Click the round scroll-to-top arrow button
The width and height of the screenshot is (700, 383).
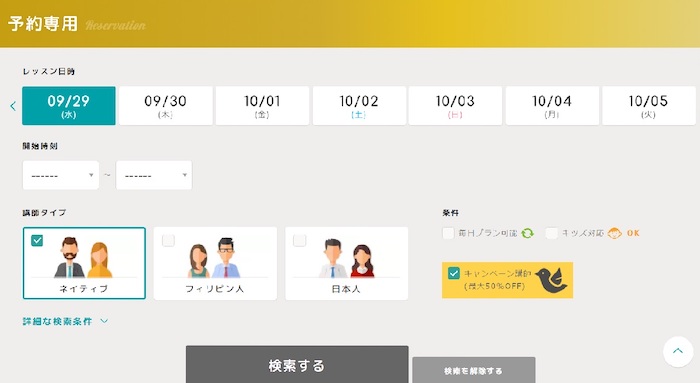pyautogui.click(x=678, y=351)
